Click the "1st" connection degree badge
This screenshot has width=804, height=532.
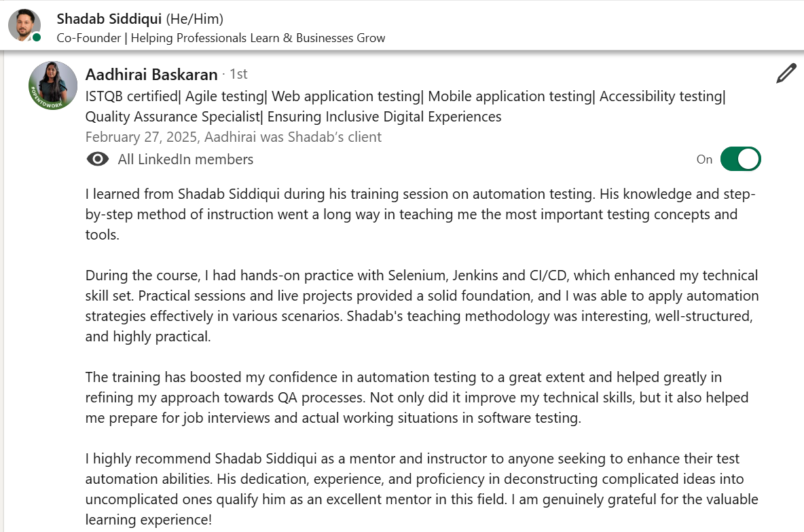coord(238,74)
